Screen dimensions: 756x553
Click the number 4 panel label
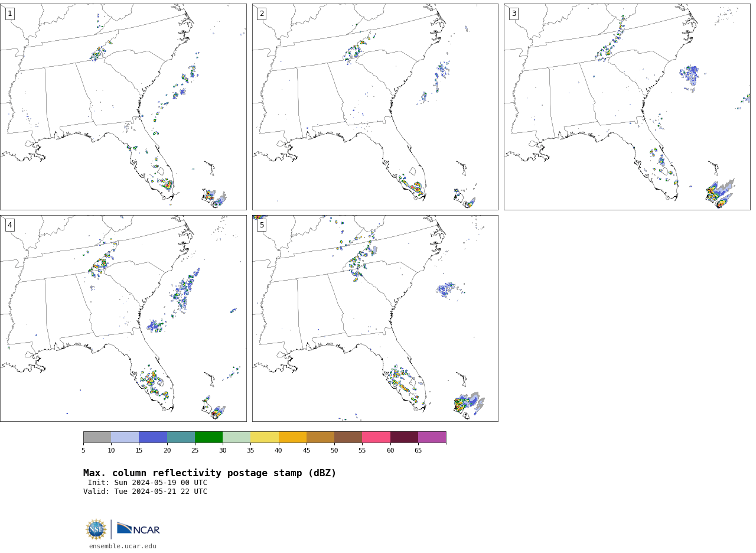point(9,225)
